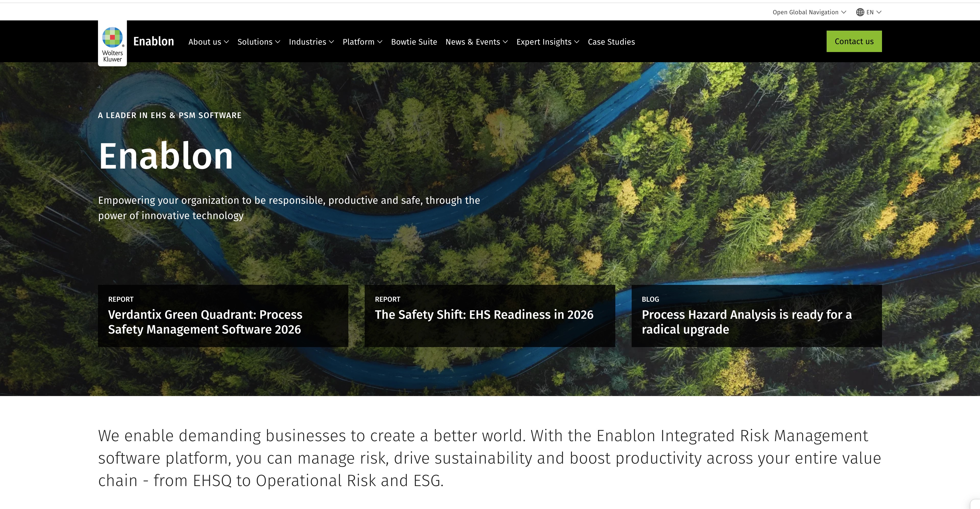Expand Open Global Navigation
This screenshot has height=509, width=980.
tap(809, 12)
